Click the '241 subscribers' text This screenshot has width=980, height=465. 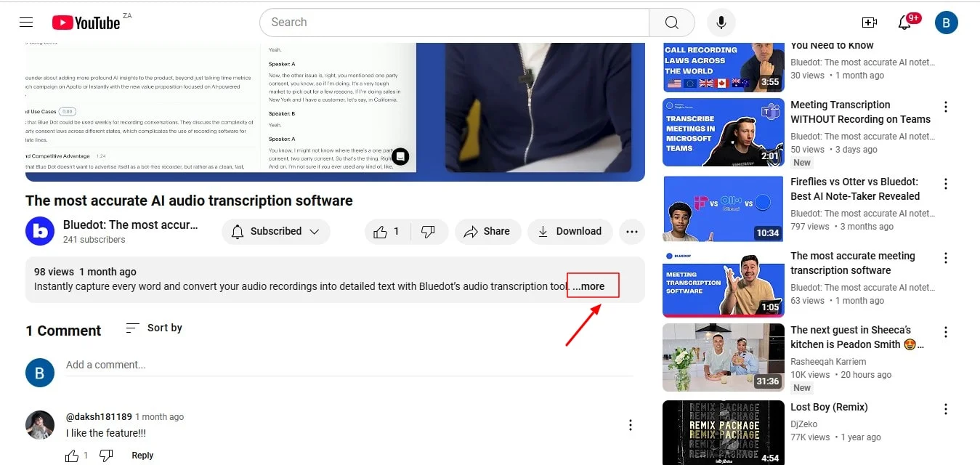pos(94,240)
